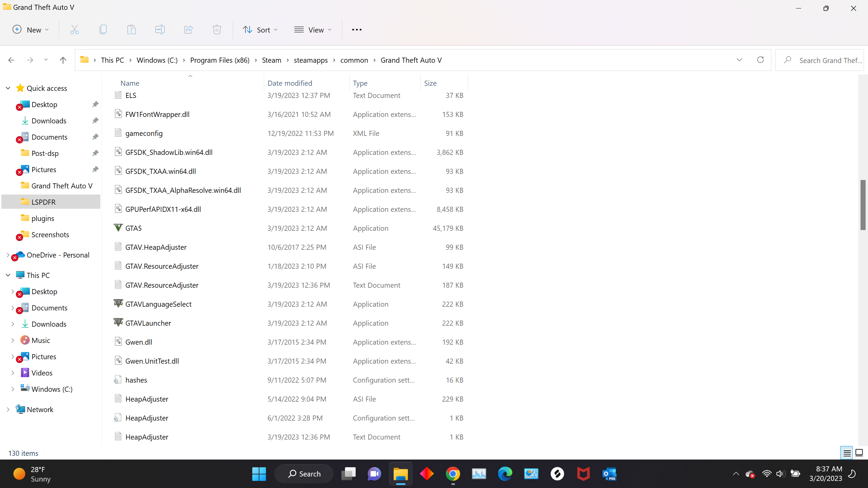Screen dimensions: 868x488
Task: Sort by the Date modified column header
Action: (x=290, y=83)
